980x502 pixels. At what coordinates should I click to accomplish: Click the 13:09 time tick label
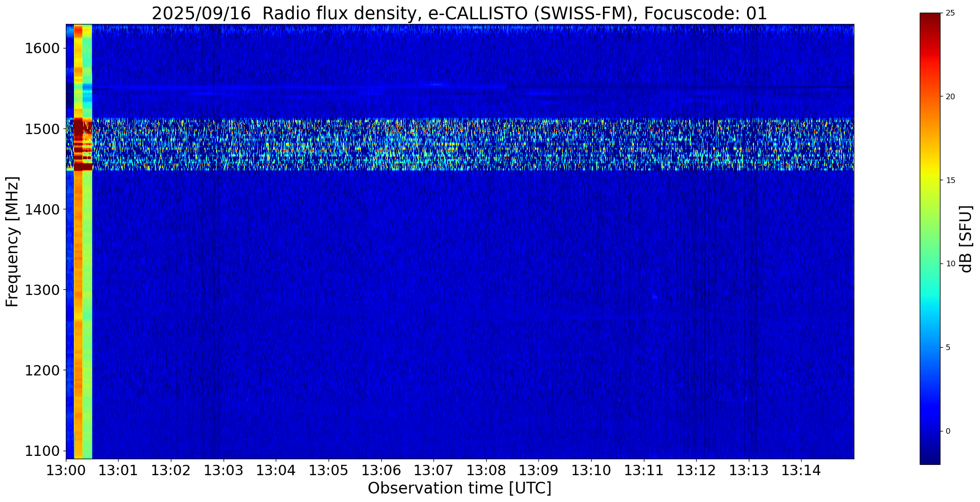coord(539,470)
